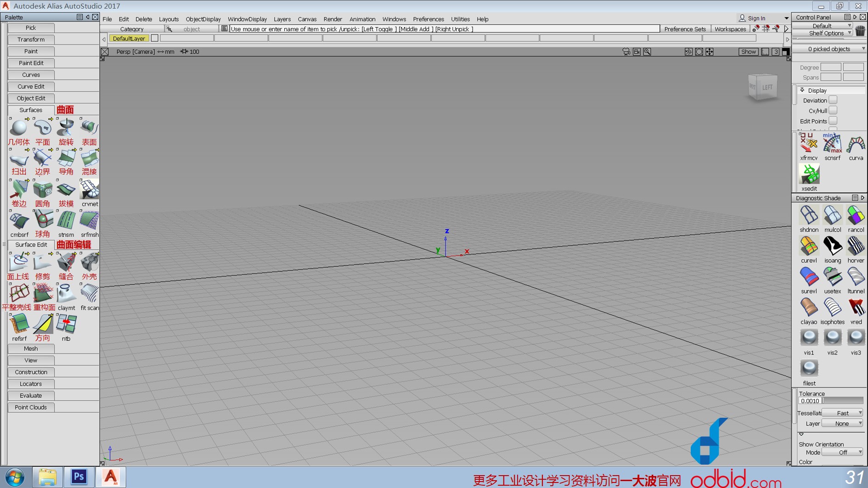Toggle the Edit Points checkbox
The image size is (868, 488).
pyautogui.click(x=833, y=121)
